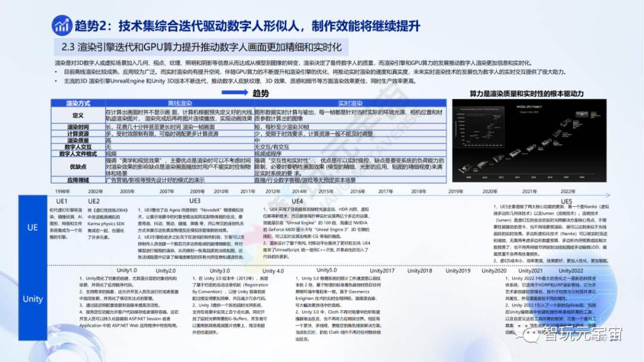Click the 1998年 timeline marker
The height and width of the screenshot is (362, 644).
[63, 191]
